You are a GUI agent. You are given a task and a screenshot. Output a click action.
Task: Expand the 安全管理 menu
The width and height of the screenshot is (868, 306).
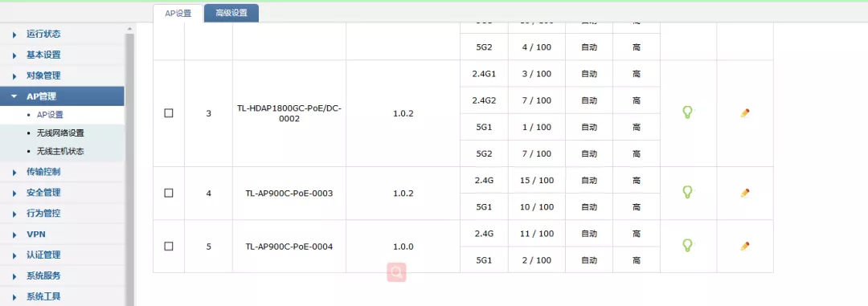click(62, 193)
